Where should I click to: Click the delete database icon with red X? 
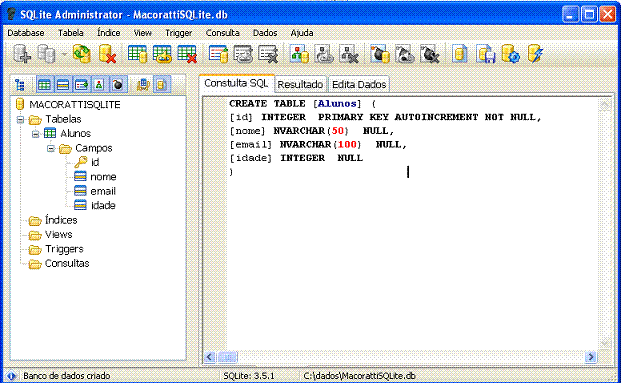(x=107, y=53)
